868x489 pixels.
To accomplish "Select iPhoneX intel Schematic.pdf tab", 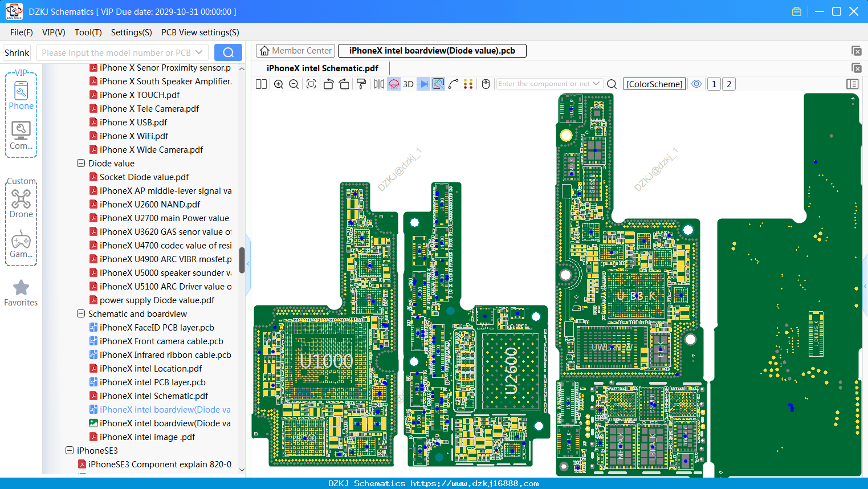I will coord(323,68).
